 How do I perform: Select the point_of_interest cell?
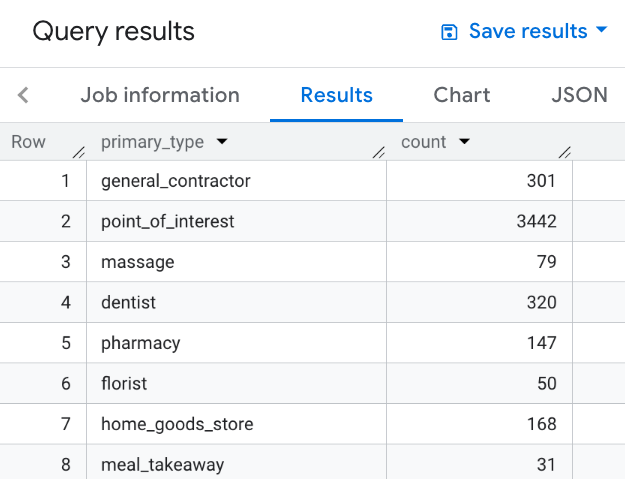coord(167,221)
